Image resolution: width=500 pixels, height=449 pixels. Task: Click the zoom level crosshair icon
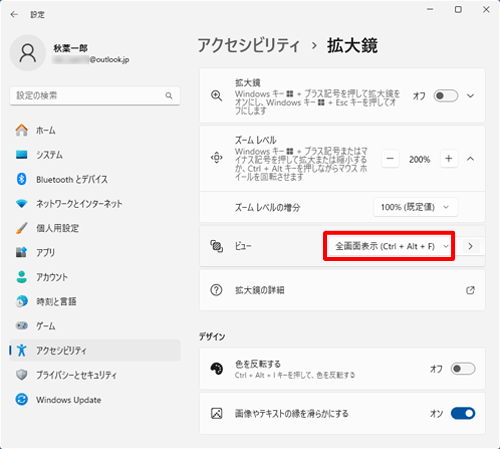217,158
